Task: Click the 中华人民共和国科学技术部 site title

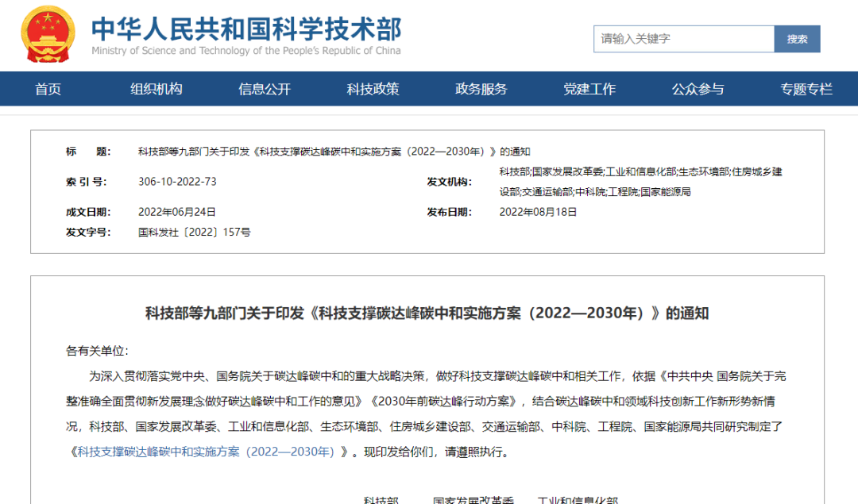Action: pyautogui.click(x=246, y=29)
